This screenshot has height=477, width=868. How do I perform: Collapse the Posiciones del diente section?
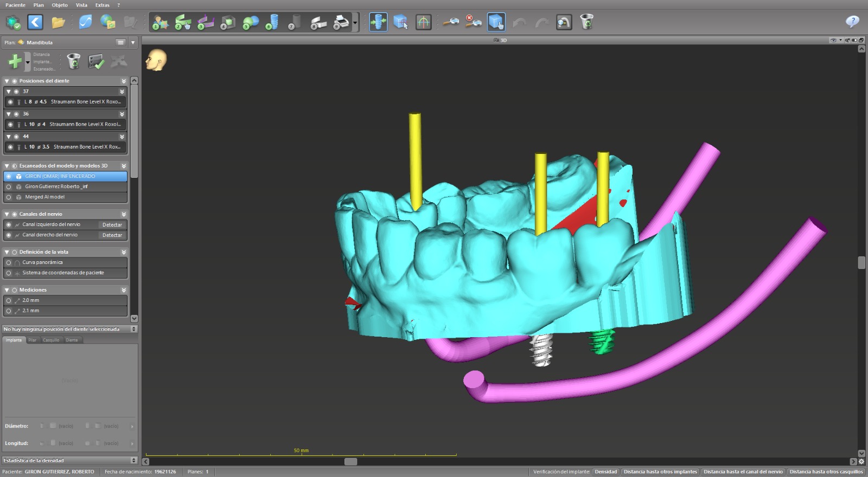[x=7, y=81]
